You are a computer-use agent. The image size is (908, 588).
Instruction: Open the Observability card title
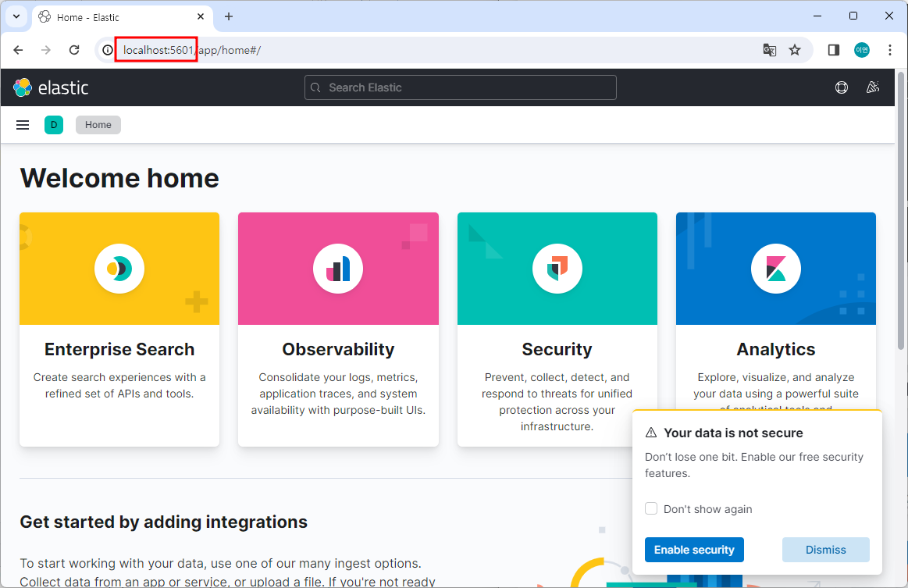338,349
